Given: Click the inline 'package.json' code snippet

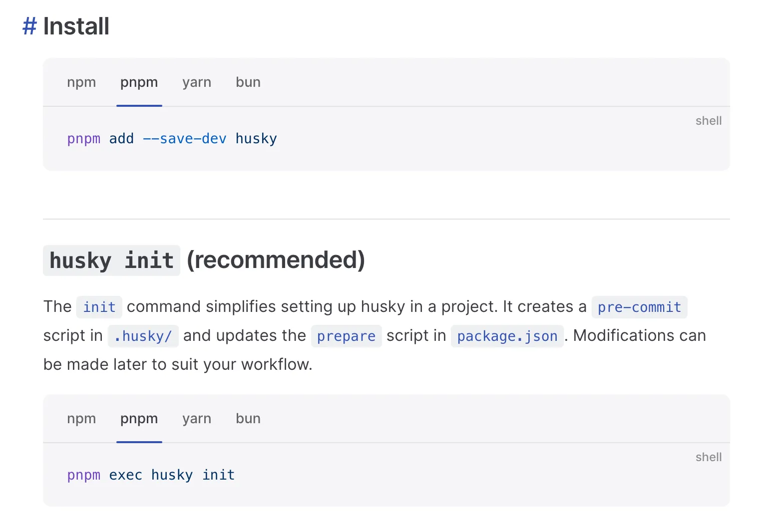Looking at the screenshot, I should click(507, 336).
